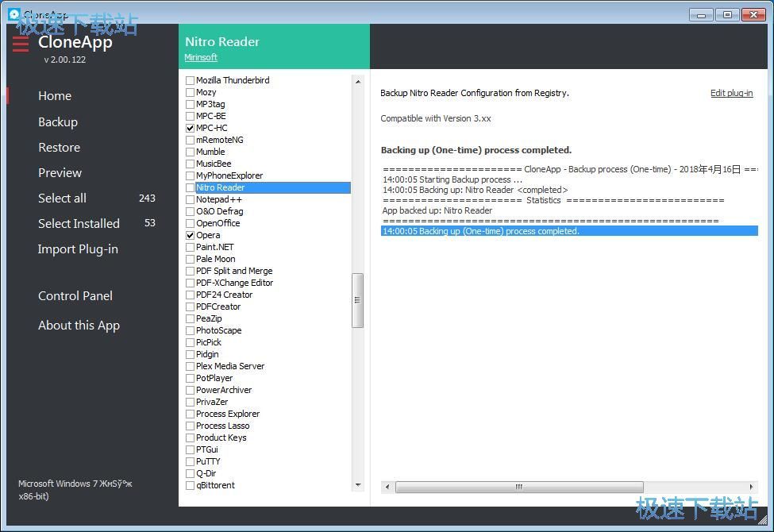Select the MyPhoneExplorer list entry

click(x=229, y=175)
